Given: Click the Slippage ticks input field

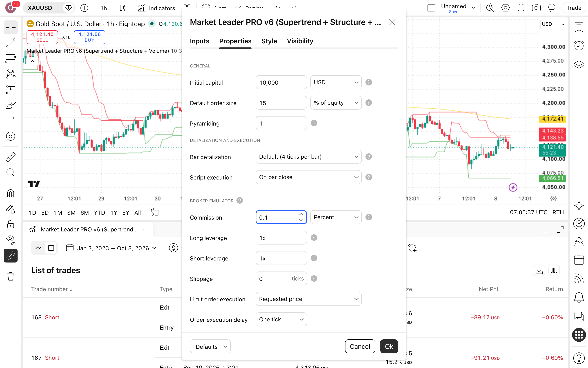Looking at the screenshot, I should [x=281, y=278].
